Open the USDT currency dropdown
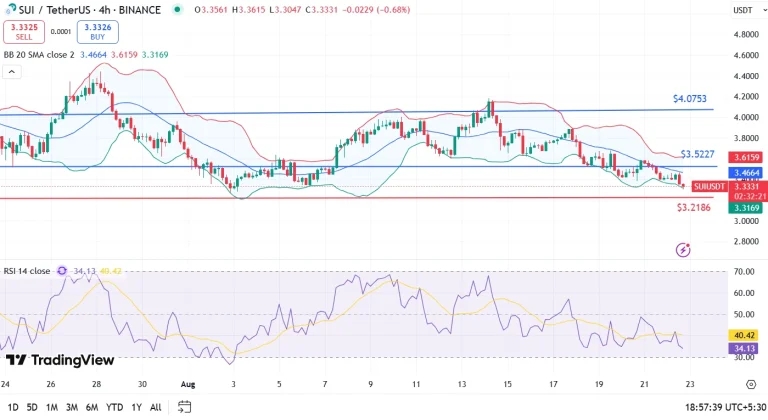 tap(743, 10)
